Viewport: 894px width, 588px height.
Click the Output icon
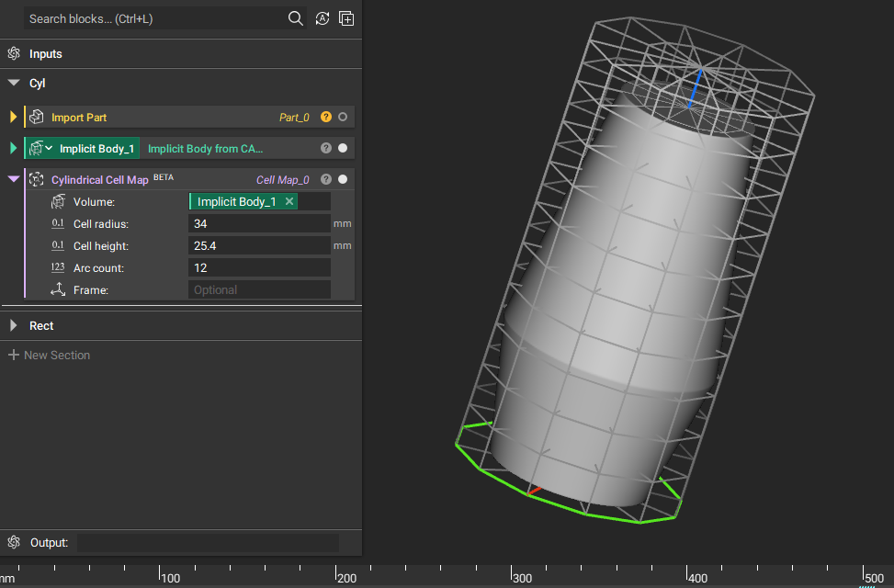pyautogui.click(x=14, y=542)
